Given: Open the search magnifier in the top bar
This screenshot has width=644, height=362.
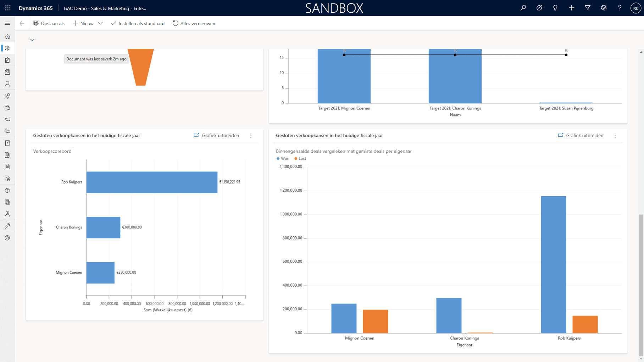Looking at the screenshot, I should [x=523, y=8].
